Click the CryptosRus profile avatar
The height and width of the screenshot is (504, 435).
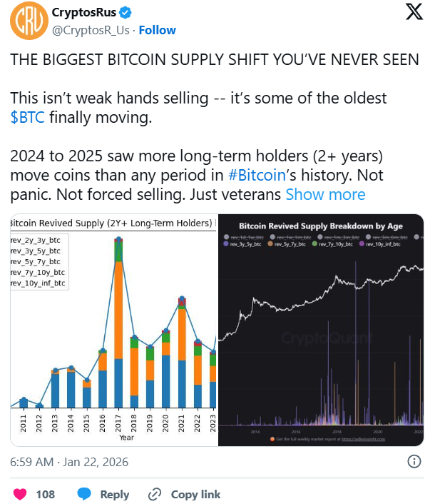[26, 21]
